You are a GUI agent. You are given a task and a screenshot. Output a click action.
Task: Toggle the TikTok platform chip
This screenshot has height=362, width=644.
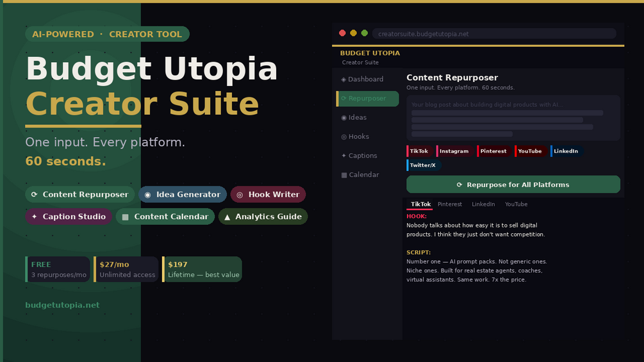pos(419,151)
